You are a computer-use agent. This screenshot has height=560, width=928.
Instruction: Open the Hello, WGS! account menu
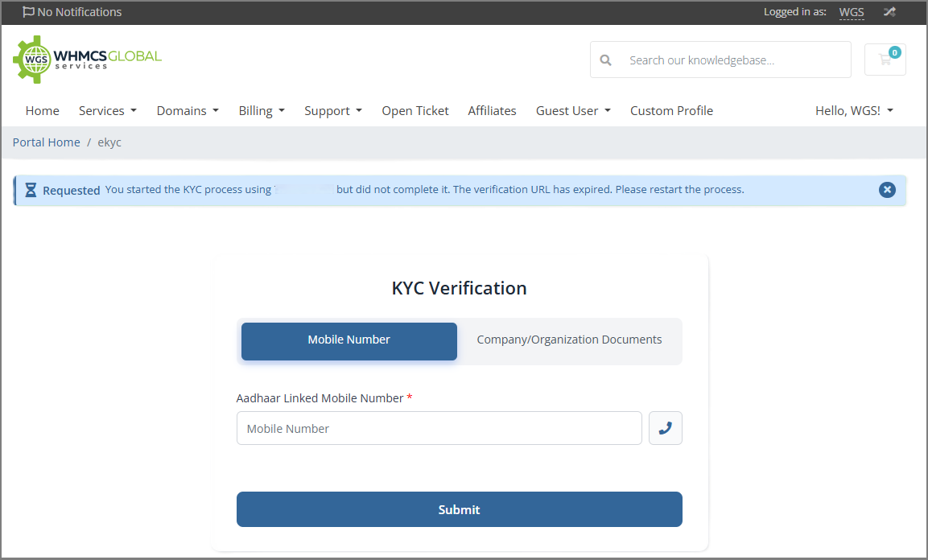(854, 111)
